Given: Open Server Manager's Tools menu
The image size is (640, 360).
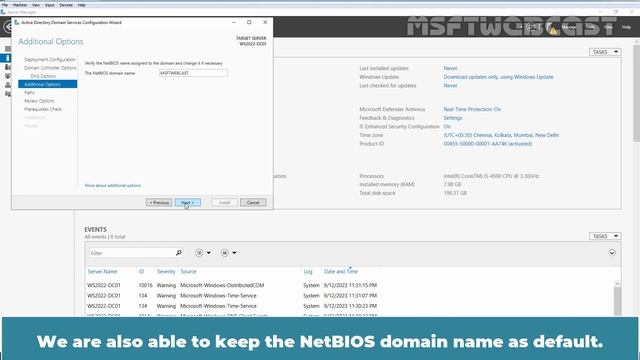Looking at the screenshot, I should click(590, 27).
